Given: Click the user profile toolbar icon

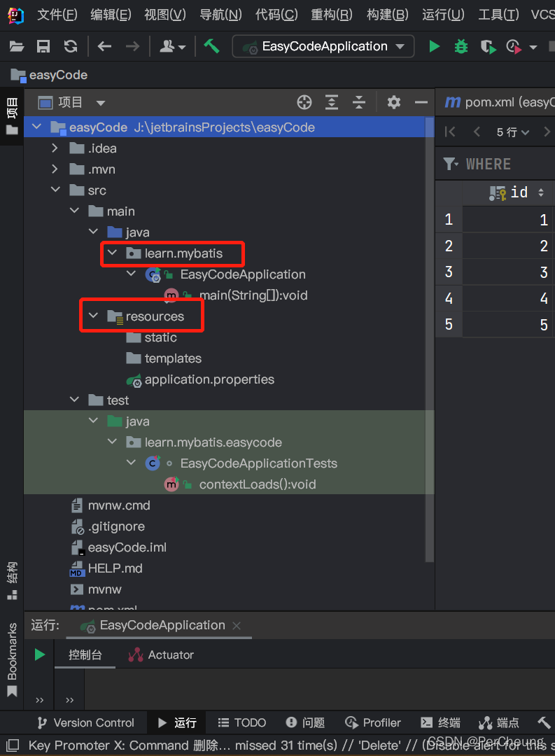Looking at the screenshot, I should tap(172, 46).
